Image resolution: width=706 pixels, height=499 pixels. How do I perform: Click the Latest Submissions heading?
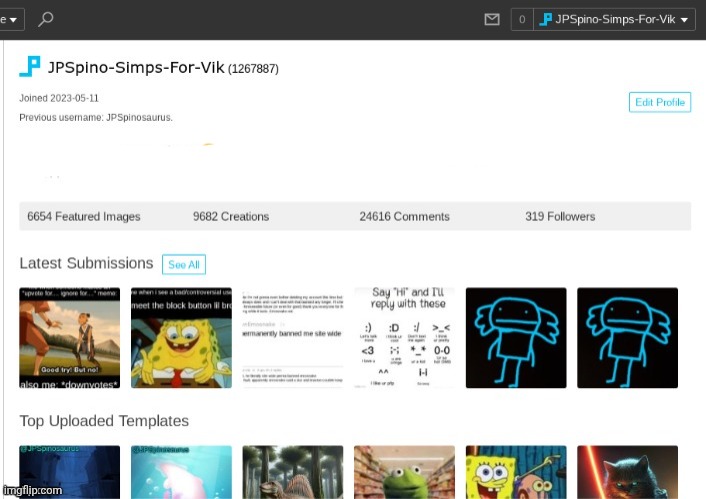[86, 263]
